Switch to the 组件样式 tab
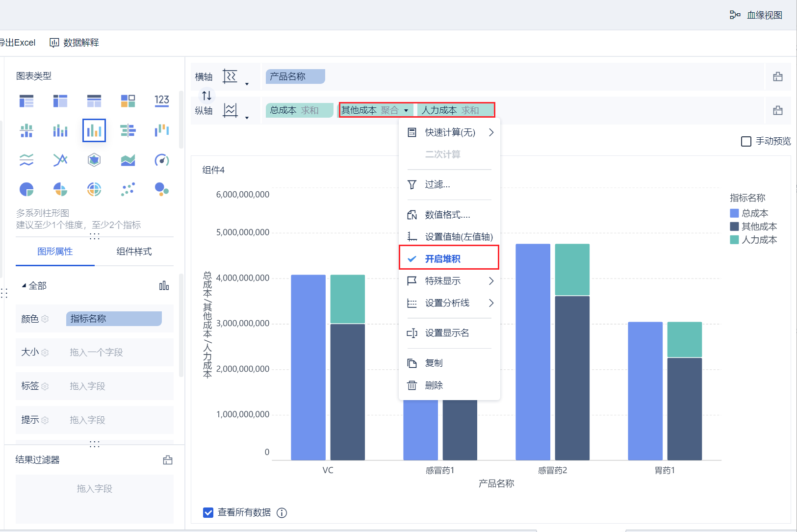The image size is (797, 532). (134, 252)
